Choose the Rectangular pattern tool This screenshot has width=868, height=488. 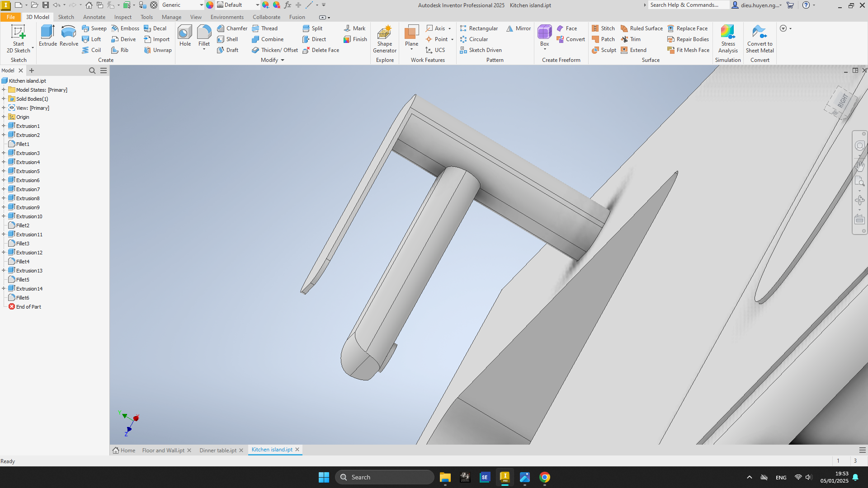click(479, 28)
